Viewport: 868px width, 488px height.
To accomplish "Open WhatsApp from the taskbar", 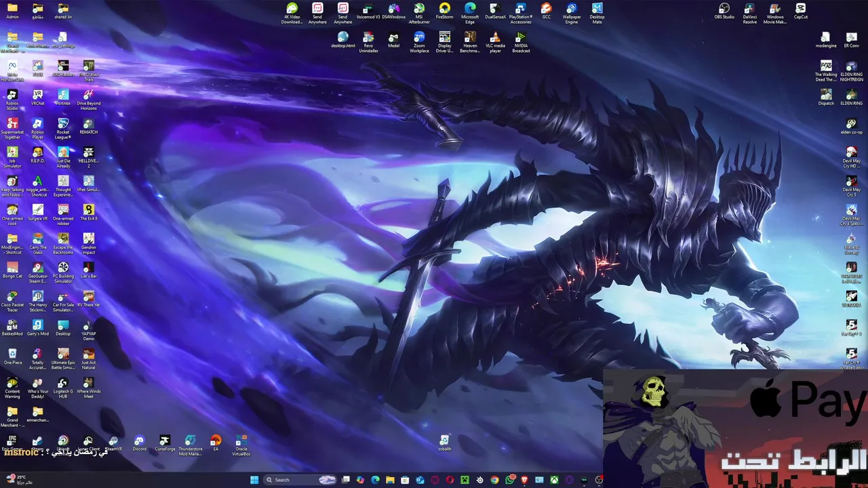I will point(509,480).
